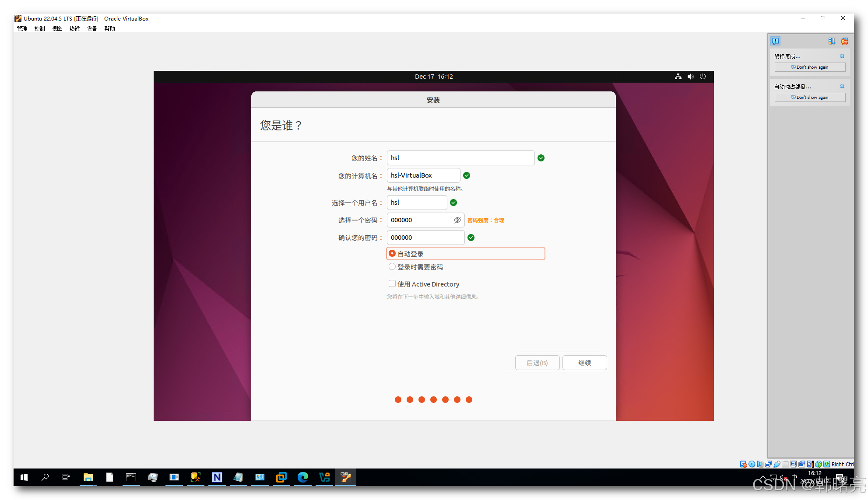Open the 设备 menu
The image size is (868, 500).
pyautogui.click(x=92, y=28)
